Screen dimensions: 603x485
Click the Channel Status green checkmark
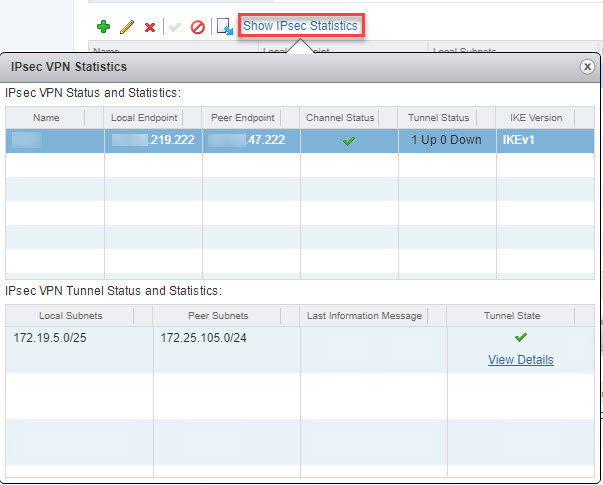(349, 141)
